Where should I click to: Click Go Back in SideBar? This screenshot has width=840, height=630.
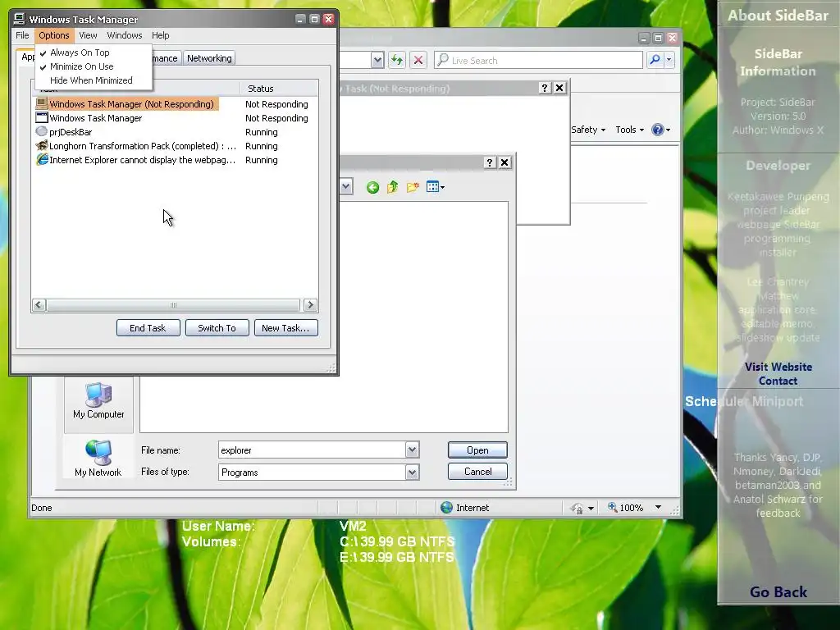click(778, 592)
